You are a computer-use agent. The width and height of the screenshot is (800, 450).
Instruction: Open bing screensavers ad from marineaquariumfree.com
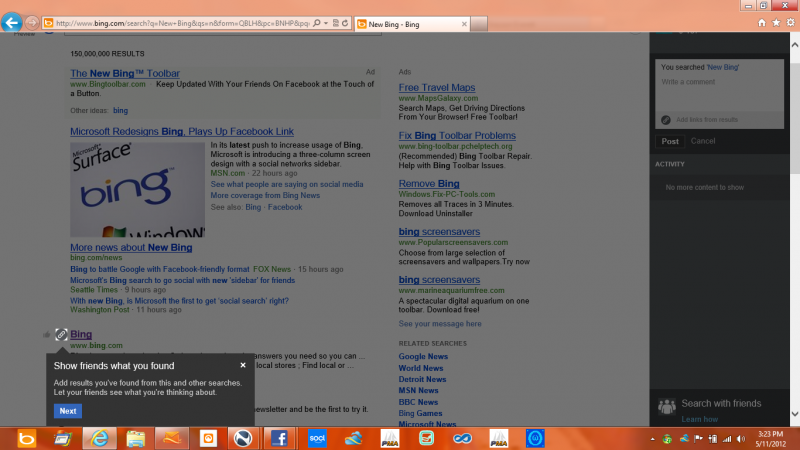(439, 280)
